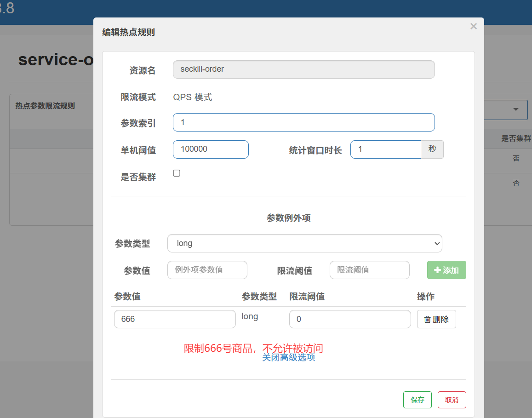
Task: Click the 秒 unit label beside window duration
Action: coord(432,149)
